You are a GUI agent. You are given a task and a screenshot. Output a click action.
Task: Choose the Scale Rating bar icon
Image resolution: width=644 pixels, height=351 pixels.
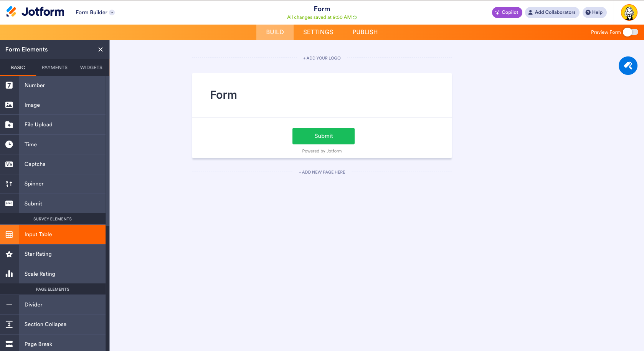pyautogui.click(x=9, y=274)
